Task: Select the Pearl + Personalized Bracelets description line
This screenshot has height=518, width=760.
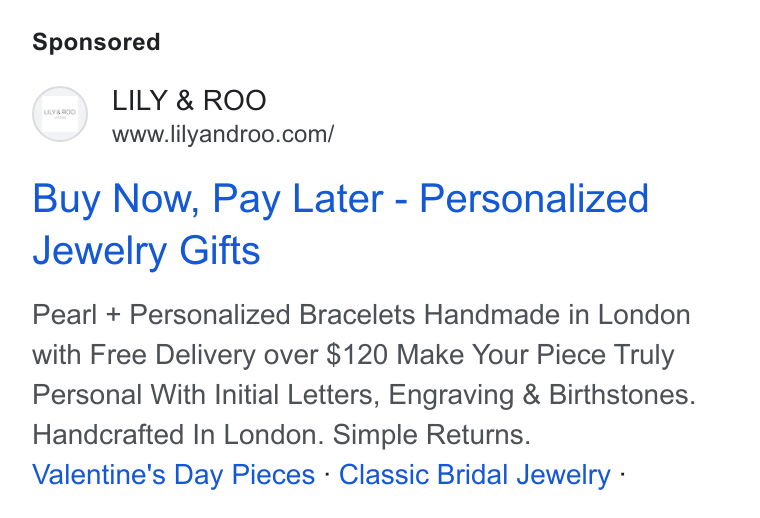Action: (361, 315)
